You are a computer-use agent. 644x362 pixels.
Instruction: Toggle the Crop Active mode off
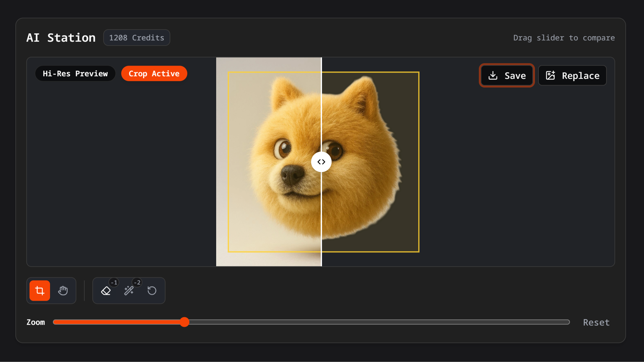(154, 73)
